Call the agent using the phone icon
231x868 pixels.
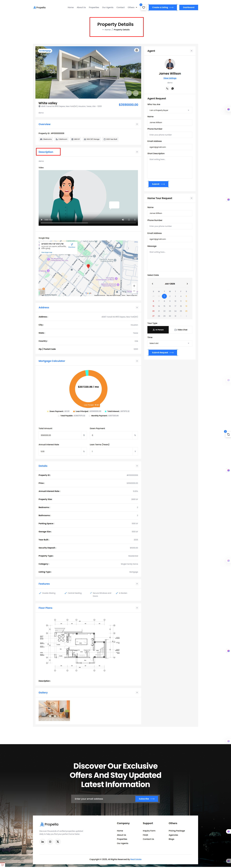click(167, 89)
